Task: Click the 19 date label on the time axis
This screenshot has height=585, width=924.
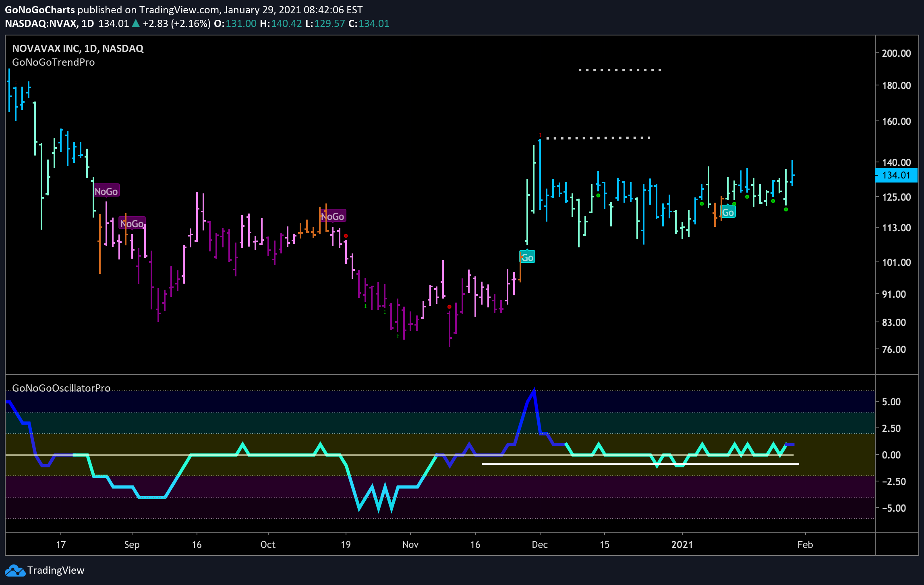Action: (x=346, y=545)
